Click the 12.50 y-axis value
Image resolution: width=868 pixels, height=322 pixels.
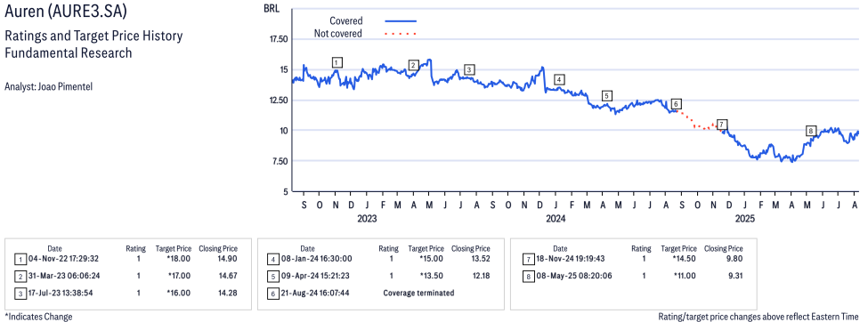pos(279,101)
